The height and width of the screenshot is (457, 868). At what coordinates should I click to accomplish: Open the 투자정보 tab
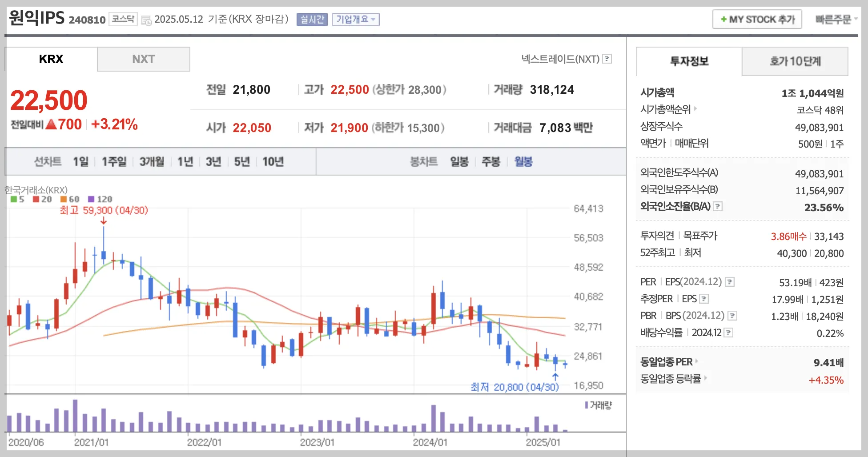(689, 61)
